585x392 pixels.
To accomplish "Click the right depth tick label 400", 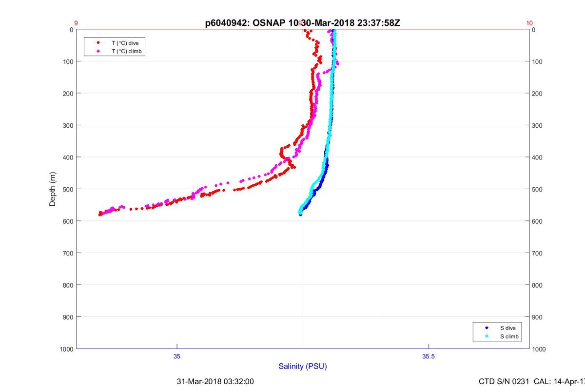I will (x=538, y=157).
